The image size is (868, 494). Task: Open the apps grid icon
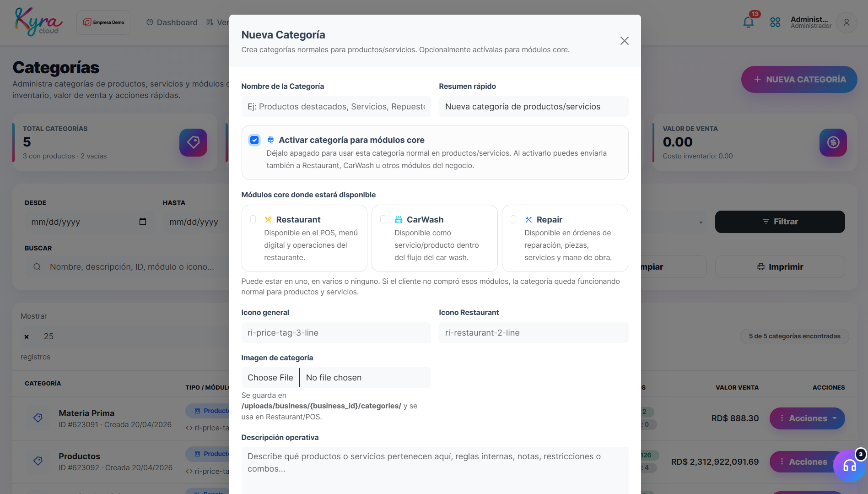click(775, 22)
